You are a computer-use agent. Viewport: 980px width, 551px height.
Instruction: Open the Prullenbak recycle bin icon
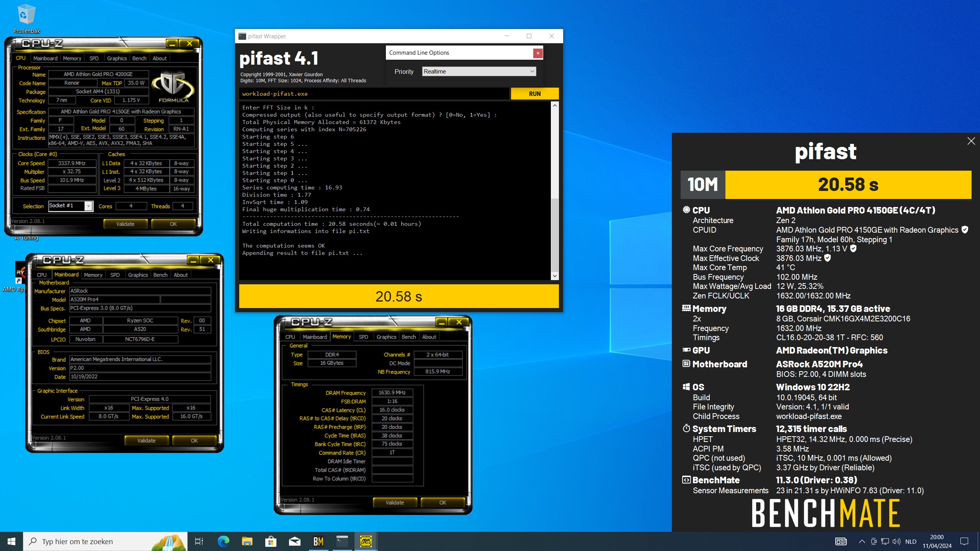[26, 18]
